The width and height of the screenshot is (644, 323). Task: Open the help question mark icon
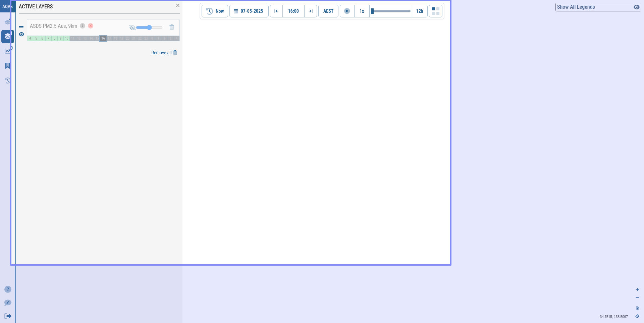(x=8, y=289)
